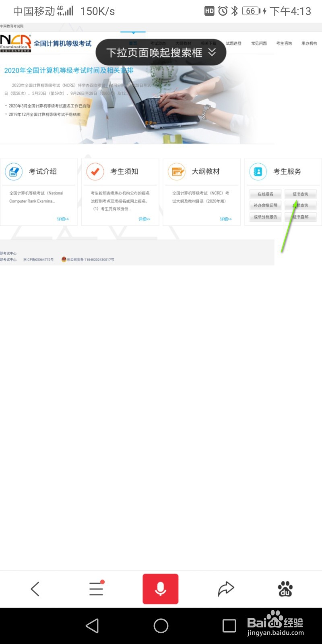
Task: Open the 考生咨询 nav menu item
Action: tap(284, 43)
